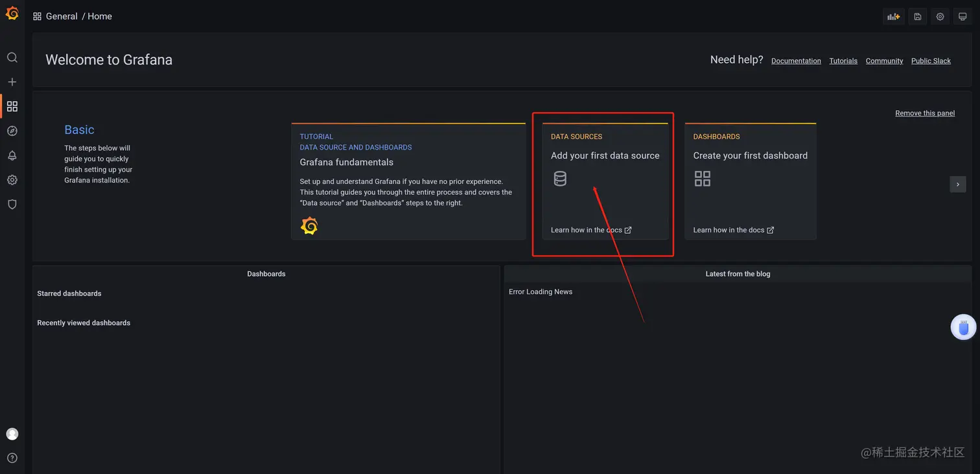This screenshot has height=474, width=980.
Task: Click the Grafana logo in tutorial card
Action: click(309, 226)
